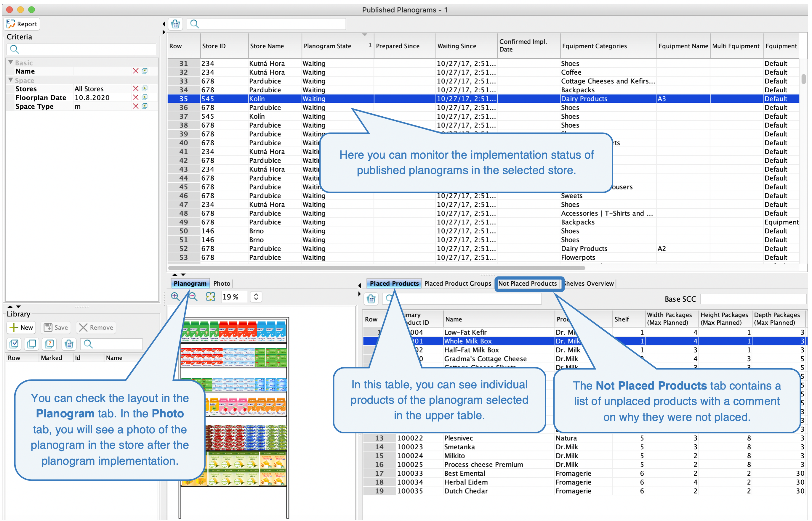The width and height of the screenshot is (812, 521).
Task: Sort by the Planogram State column header
Action: click(x=327, y=46)
